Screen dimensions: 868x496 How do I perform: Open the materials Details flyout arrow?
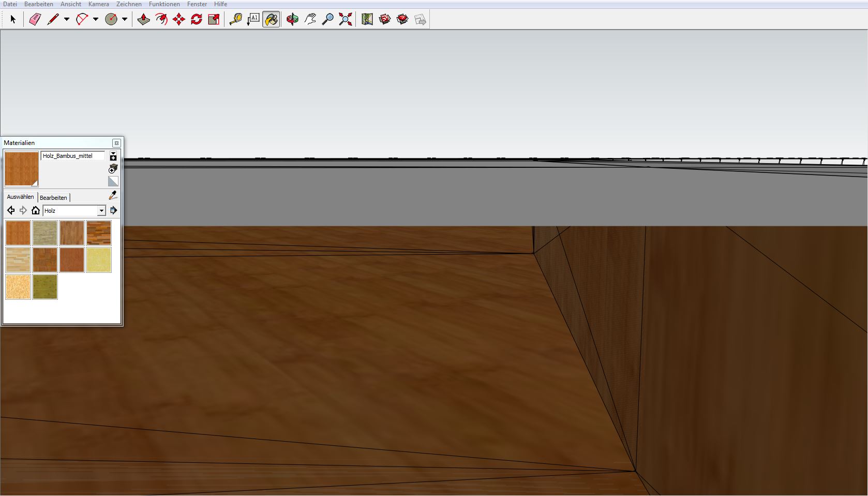pyautogui.click(x=113, y=210)
